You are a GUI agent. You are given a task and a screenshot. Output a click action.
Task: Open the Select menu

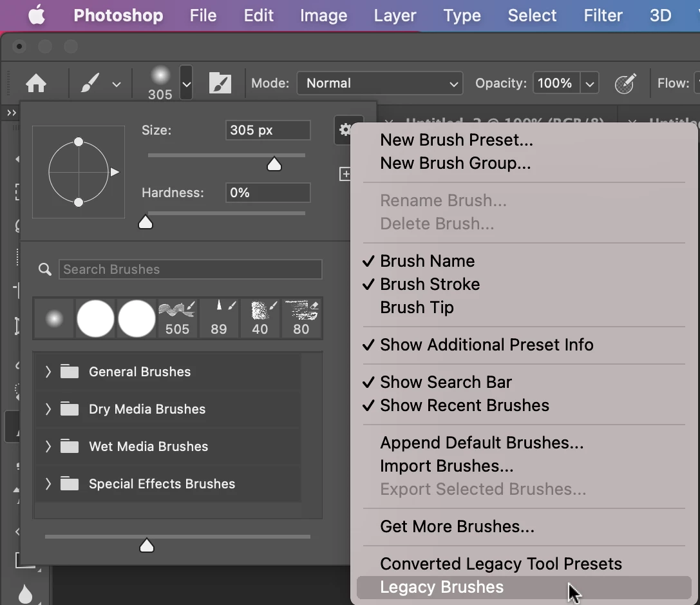532,15
